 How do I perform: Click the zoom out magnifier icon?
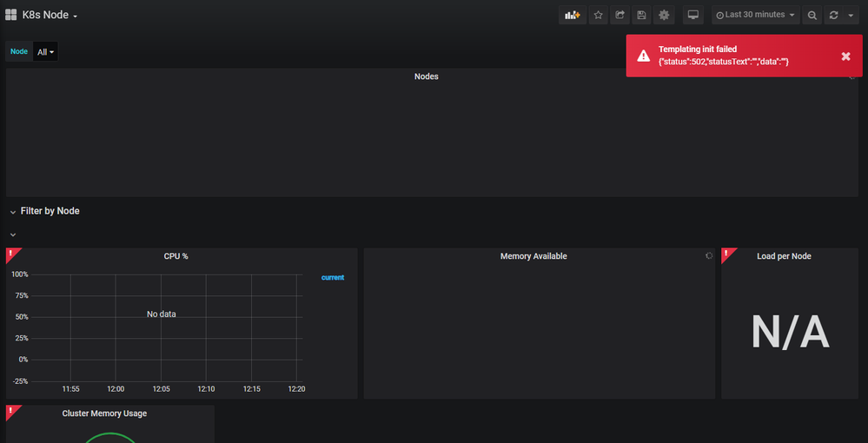(812, 15)
